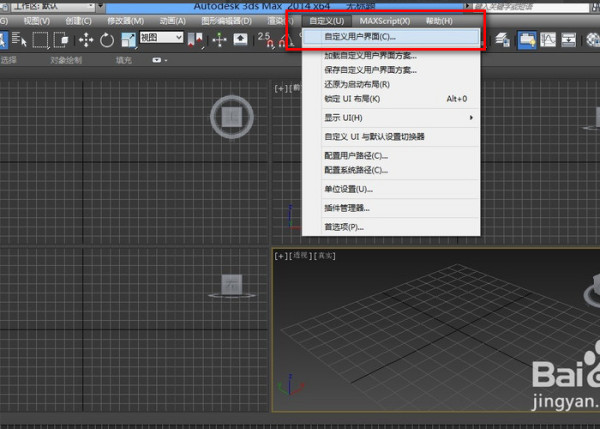
Task: Click [+] label in perspective viewport
Action: pyautogui.click(x=280, y=256)
